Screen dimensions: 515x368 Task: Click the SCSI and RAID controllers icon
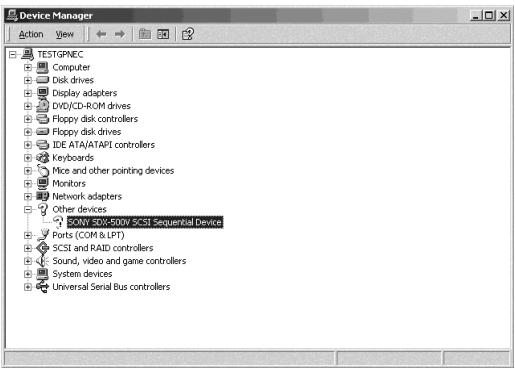click(x=42, y=248)
